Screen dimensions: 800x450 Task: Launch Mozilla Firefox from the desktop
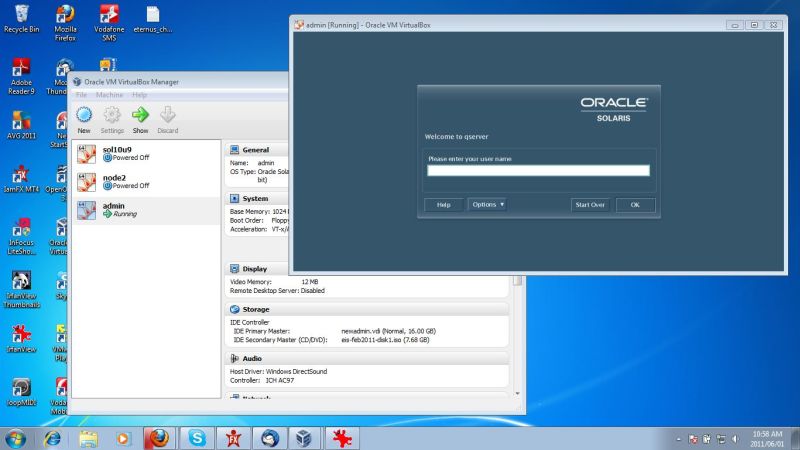[65, 18]
